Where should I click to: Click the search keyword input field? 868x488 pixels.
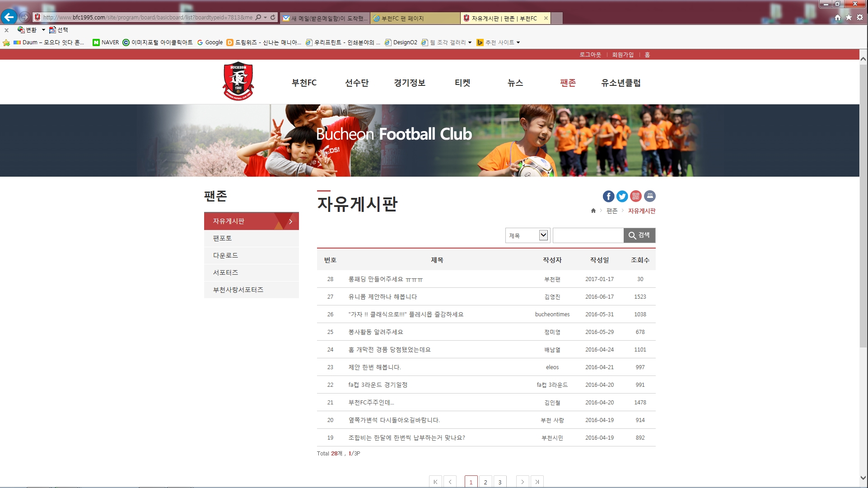588,235
